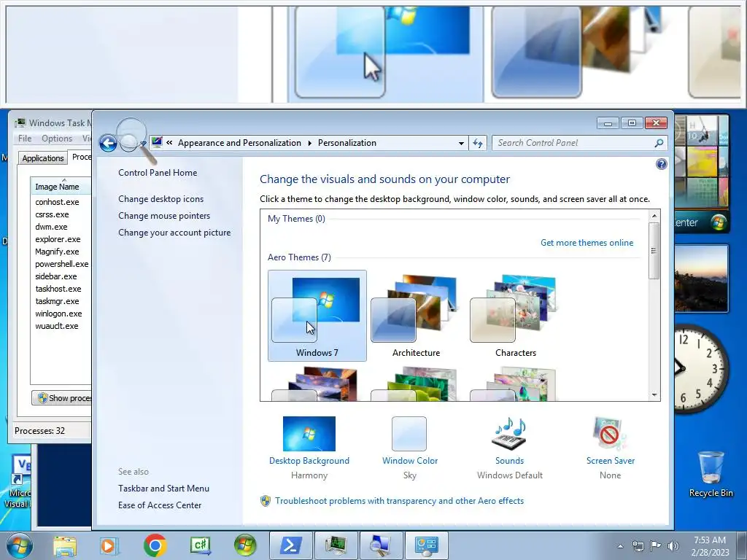Click Microsoft Visual desktop shortcut

tap(19, 482)
